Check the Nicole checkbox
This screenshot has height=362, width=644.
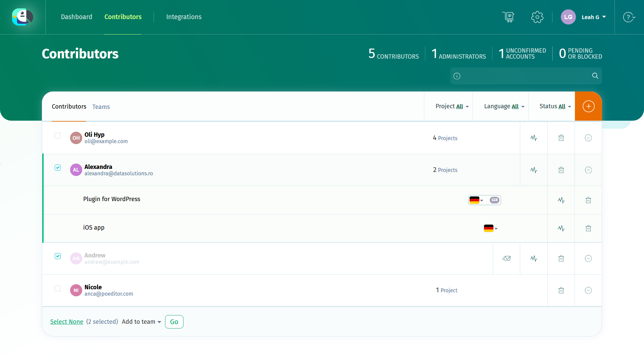(58, 288)
